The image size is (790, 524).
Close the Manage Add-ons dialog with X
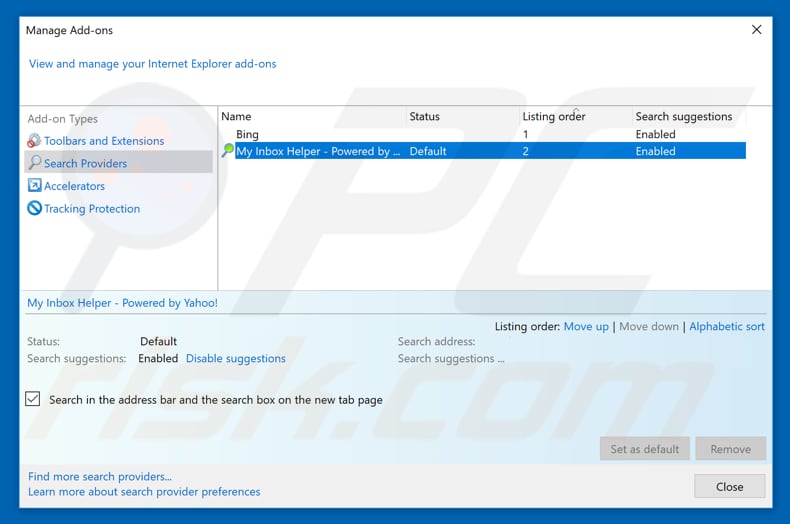pyautogui.click(x=756, y=30)
